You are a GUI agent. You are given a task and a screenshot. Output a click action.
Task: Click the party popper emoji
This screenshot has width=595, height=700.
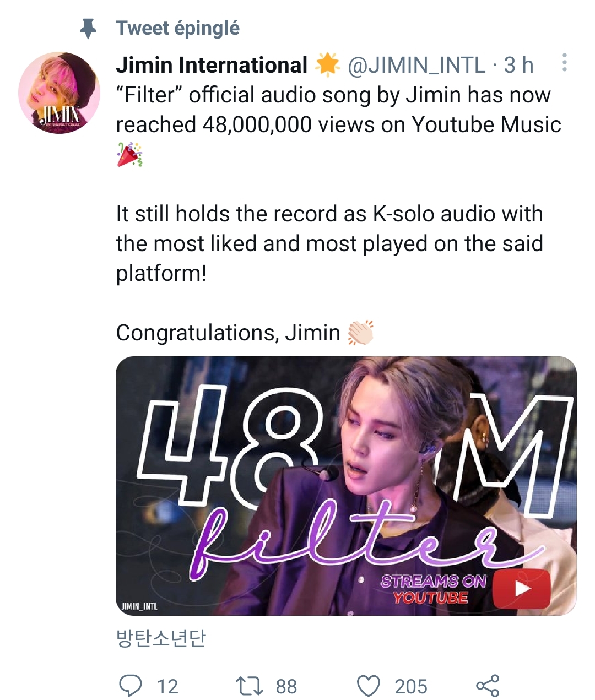point(130,154)
